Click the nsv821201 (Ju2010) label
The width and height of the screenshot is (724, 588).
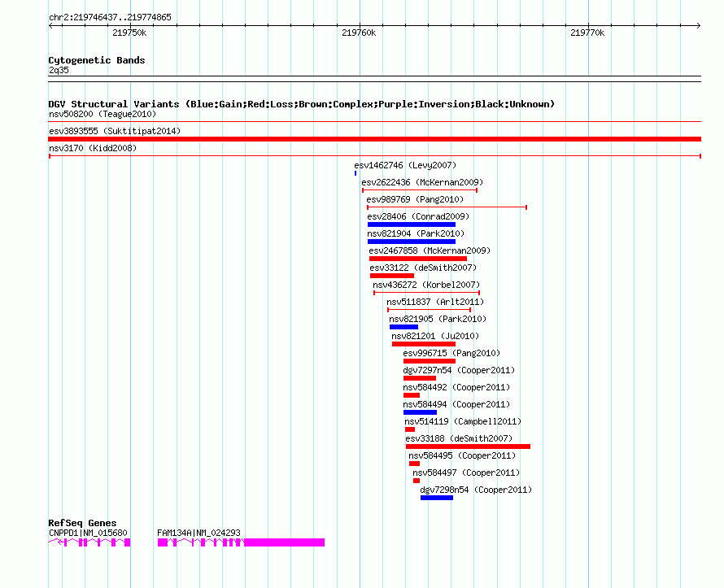[435, 336]
